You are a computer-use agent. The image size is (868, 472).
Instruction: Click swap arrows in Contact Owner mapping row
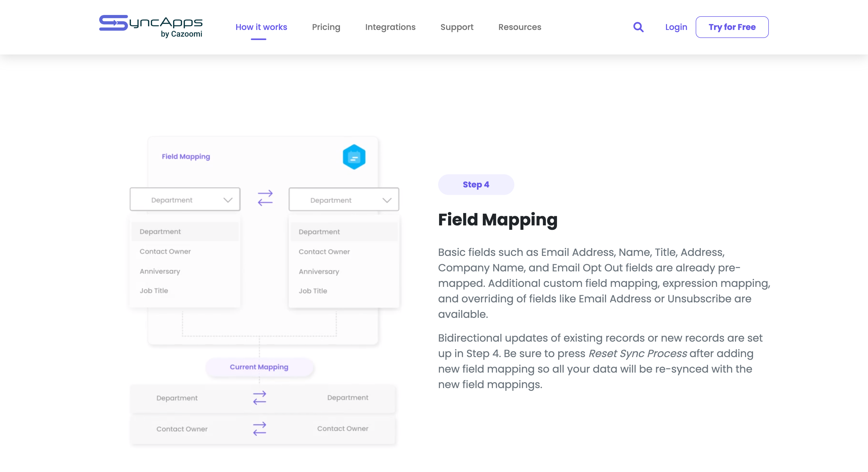tap(259, 429)
